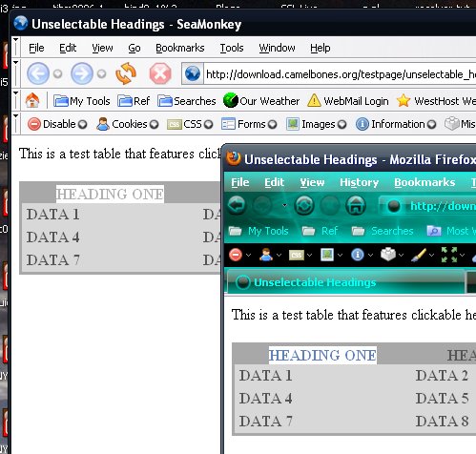Click the globe icon beside SeaMonkey URL

(x=193, y=73)
